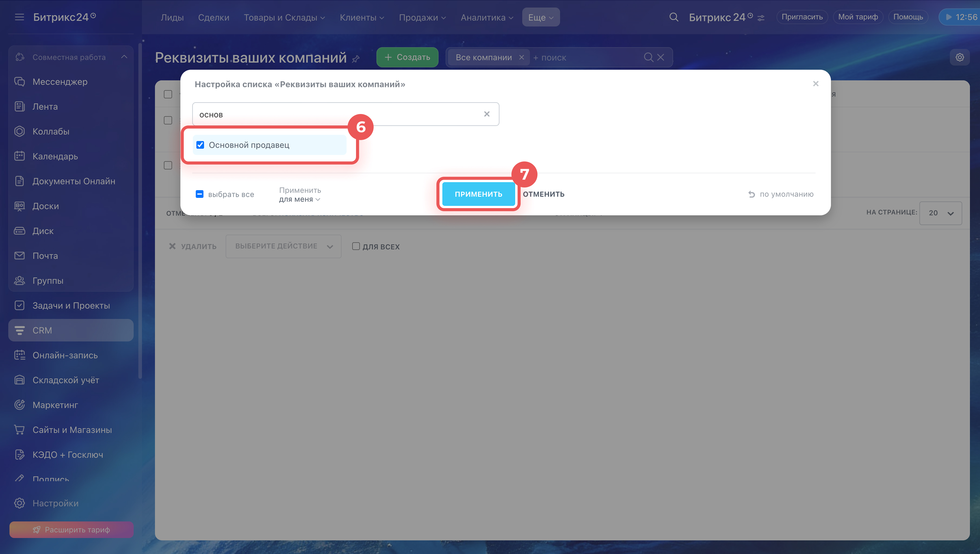Viewport: 980px width, 554px height.
Task: Open the Disk icon in sidebar
Action: pos(19,231)
